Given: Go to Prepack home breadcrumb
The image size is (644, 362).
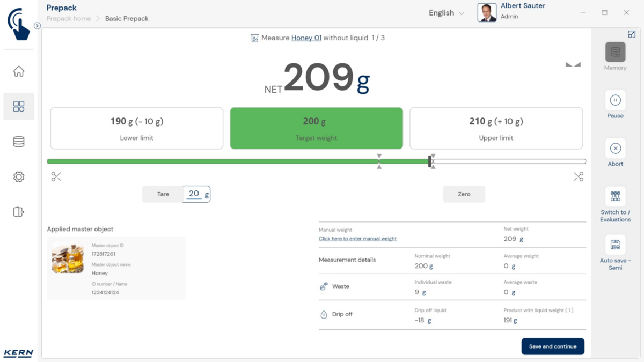Looking at the screenshot, I should click(x=69, y=18).
